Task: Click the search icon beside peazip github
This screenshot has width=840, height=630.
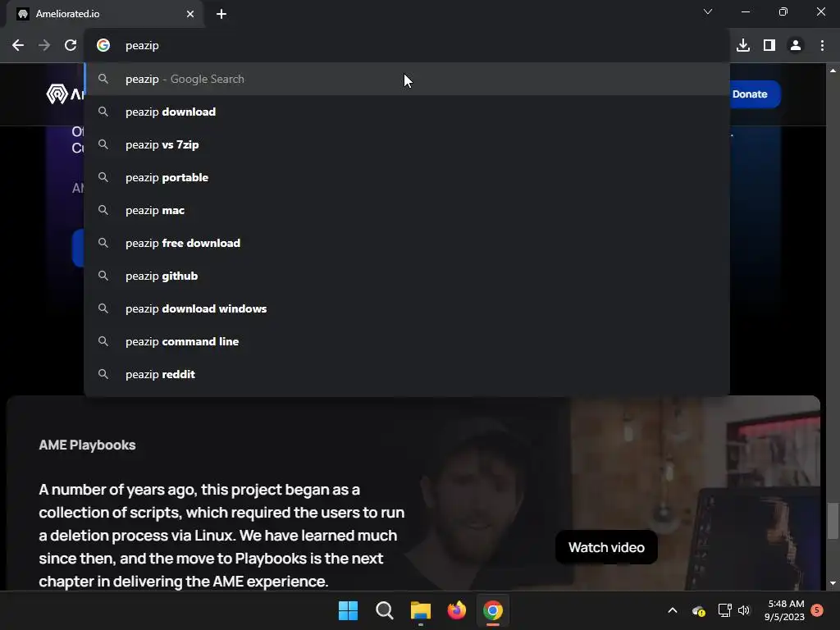Action: (103, 276)
